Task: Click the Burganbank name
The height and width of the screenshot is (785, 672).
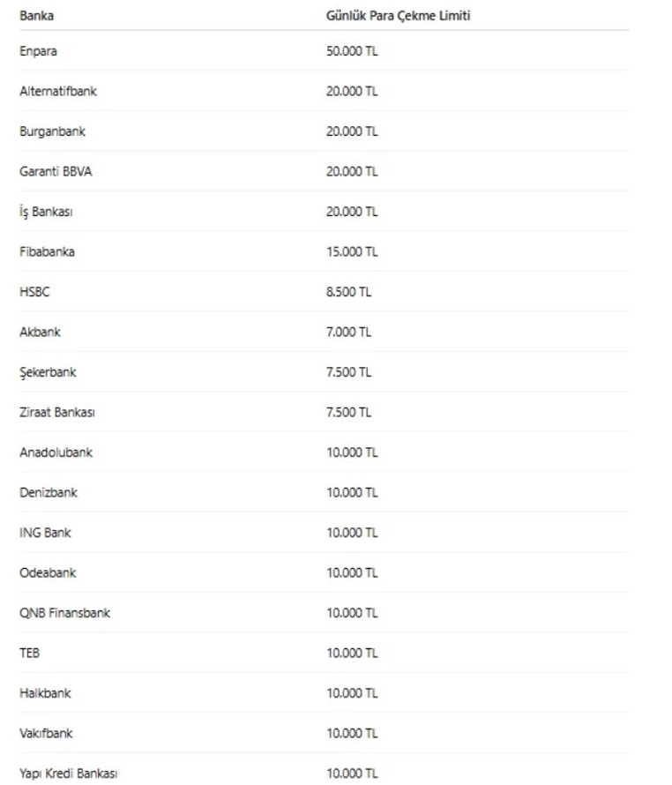Action: [53, 131]
